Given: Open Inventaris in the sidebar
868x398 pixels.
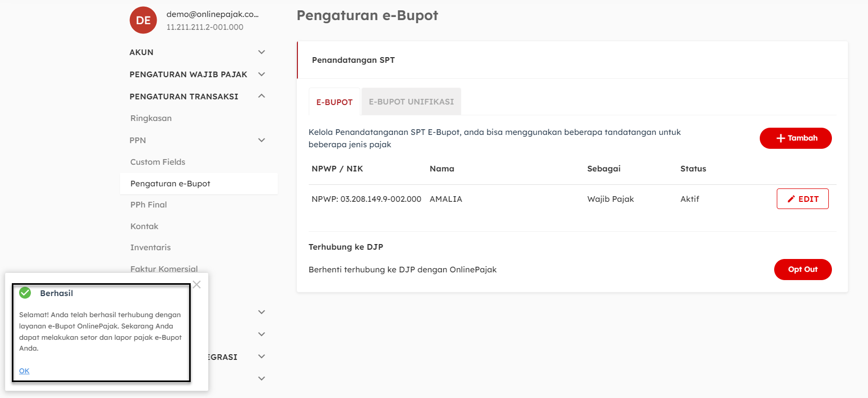Looking at the screenshot, I should 151,248.
